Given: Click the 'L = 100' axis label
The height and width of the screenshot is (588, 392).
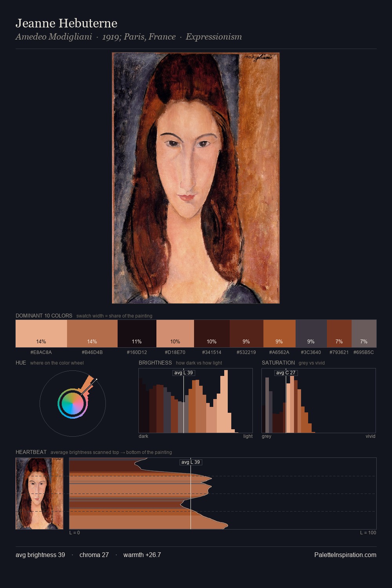Looking at the screenshot, I should pyautogui.click(x=368, y=533).
